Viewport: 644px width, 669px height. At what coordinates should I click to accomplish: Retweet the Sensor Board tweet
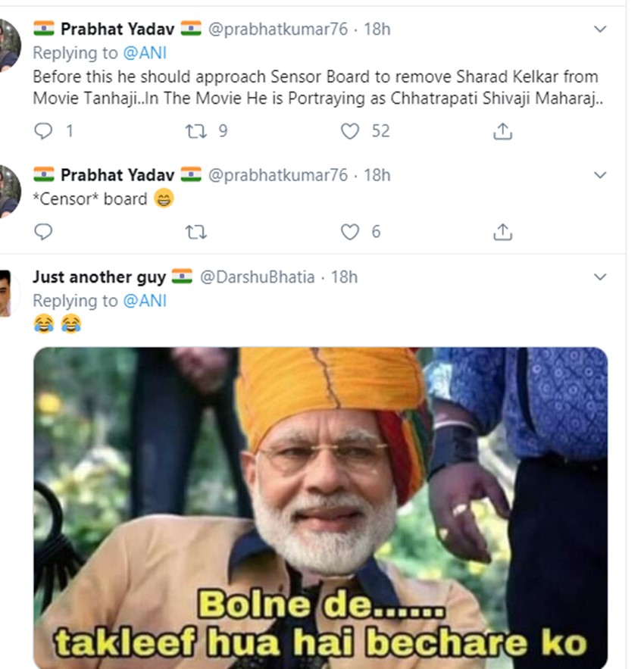pyautogui.click(x=196, y=131)
